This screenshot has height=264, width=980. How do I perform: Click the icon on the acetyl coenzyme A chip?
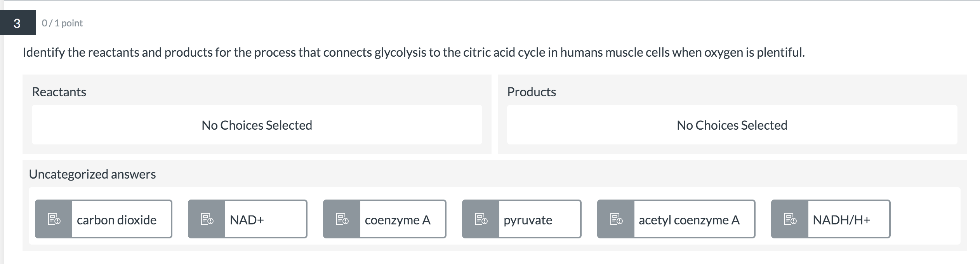point(616,219)
